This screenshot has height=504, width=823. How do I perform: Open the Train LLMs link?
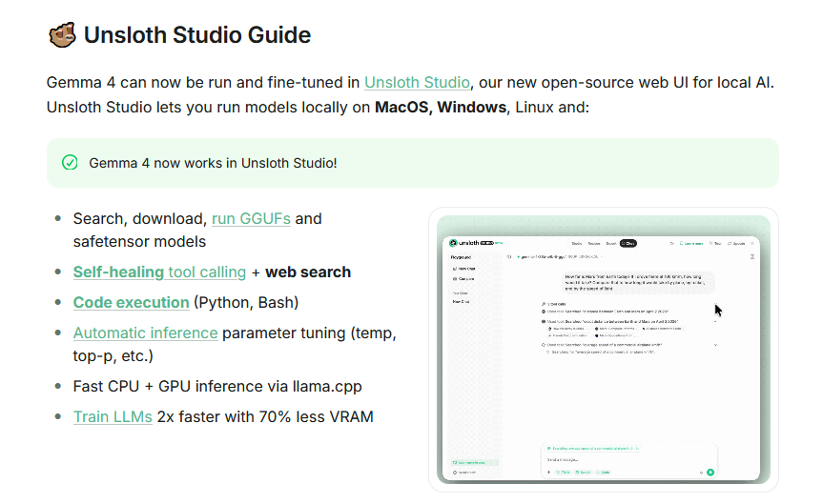click(x=113, y=417)
